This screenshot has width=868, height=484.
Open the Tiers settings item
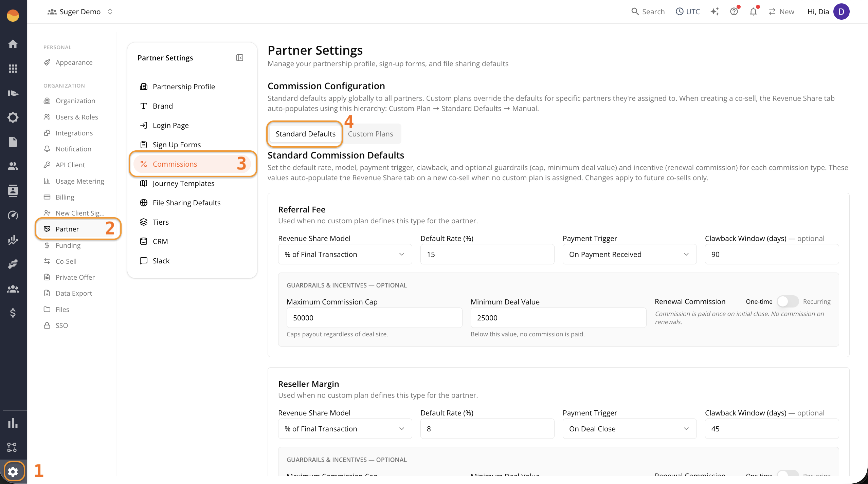pos(192,222)
